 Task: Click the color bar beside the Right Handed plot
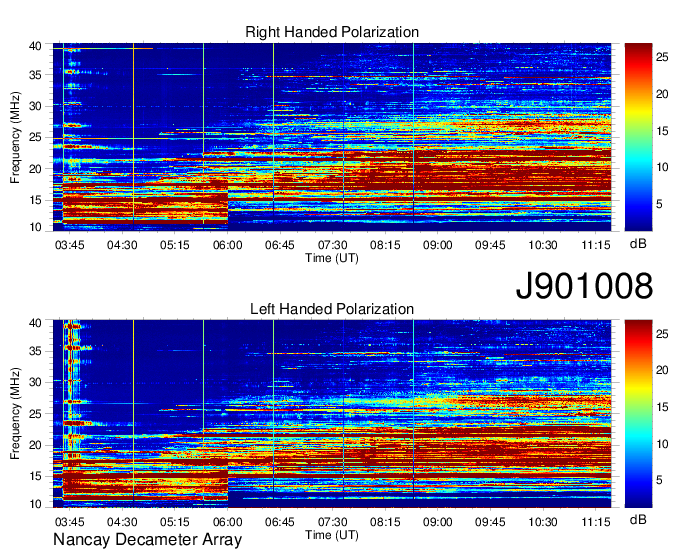[x=638, y=137]
